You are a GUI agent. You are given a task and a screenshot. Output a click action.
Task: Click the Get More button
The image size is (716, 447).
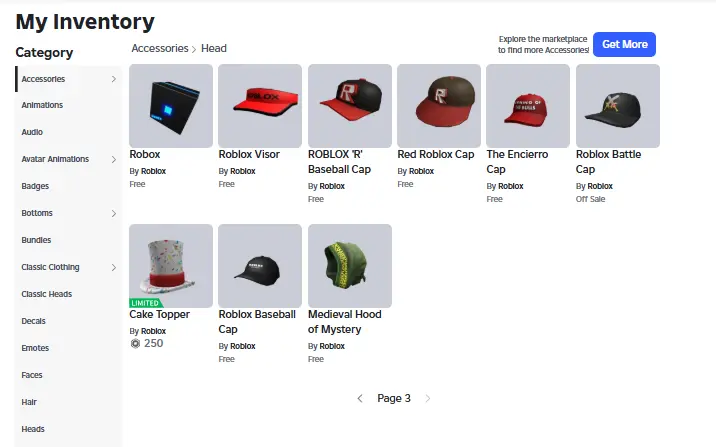point(624,44)
